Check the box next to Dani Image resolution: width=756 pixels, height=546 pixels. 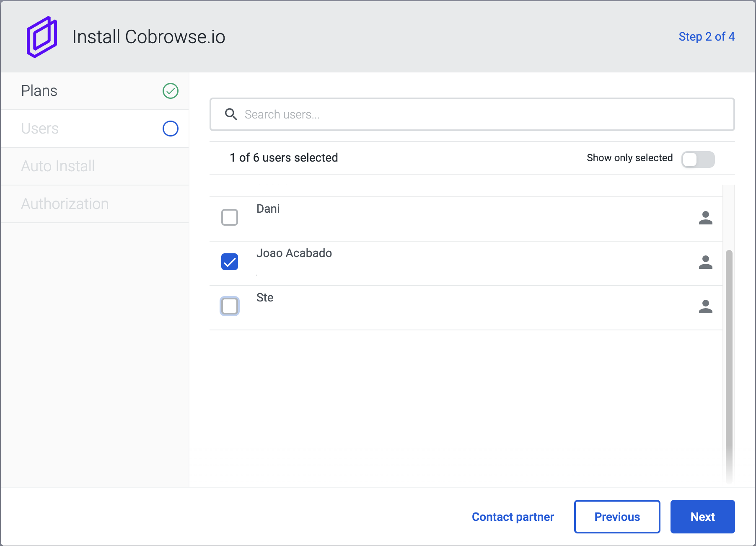coord(230,217)
